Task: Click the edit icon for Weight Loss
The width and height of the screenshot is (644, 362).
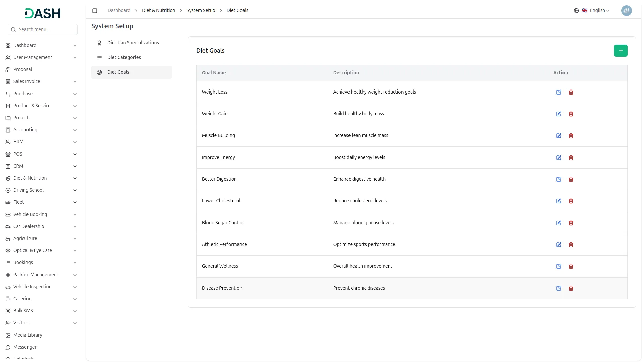Action: point(559,92)
